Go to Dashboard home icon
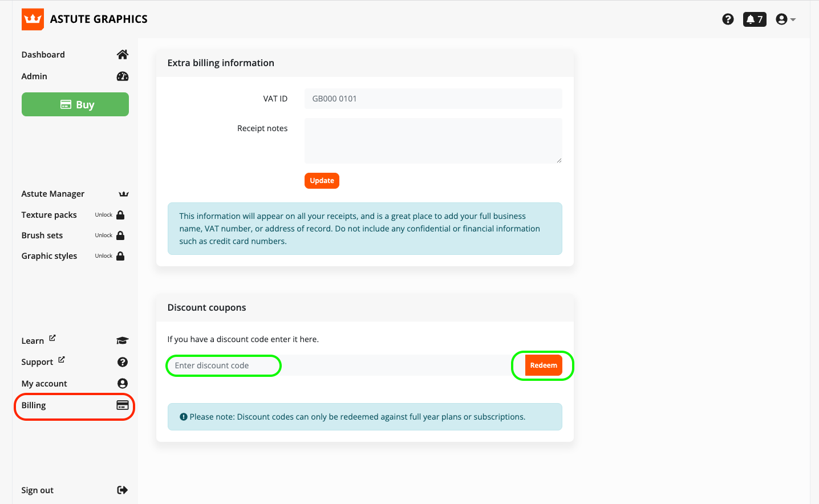Viewport: 819px width, 504px height. pyautogui.click(x=122, y=55)
